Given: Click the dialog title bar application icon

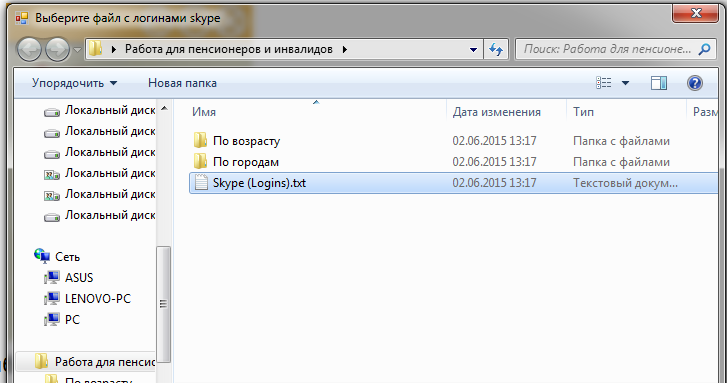Looking at the screenshot, I should tap(21, 18).
